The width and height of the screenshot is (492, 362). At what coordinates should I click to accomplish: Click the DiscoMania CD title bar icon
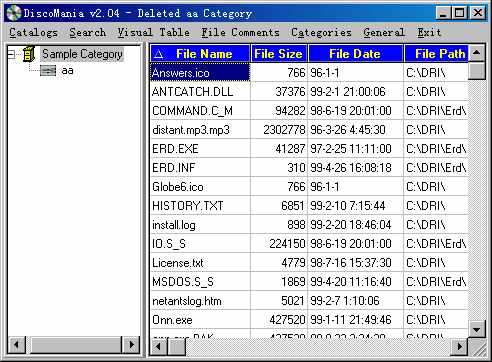[x=14, y=13]
